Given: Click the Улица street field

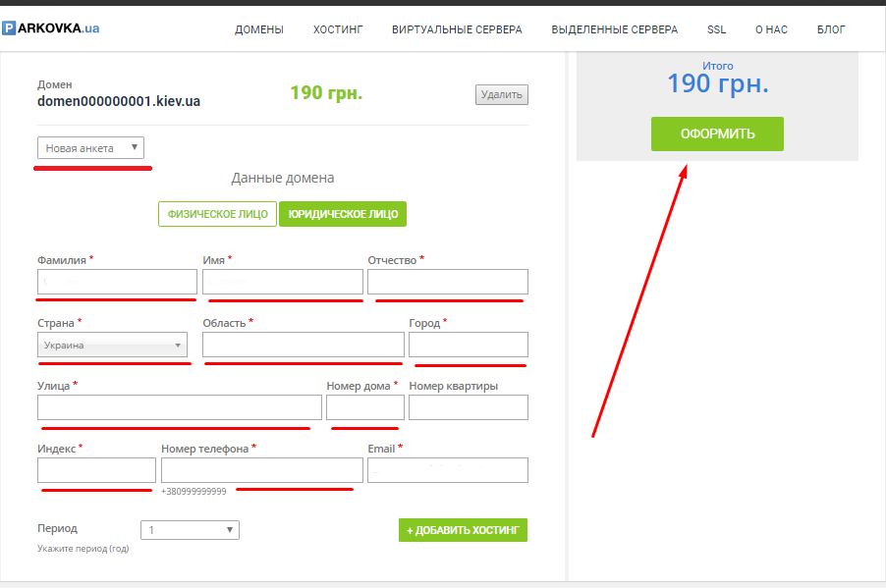Looking at the screenshot, I should (179, 407).
